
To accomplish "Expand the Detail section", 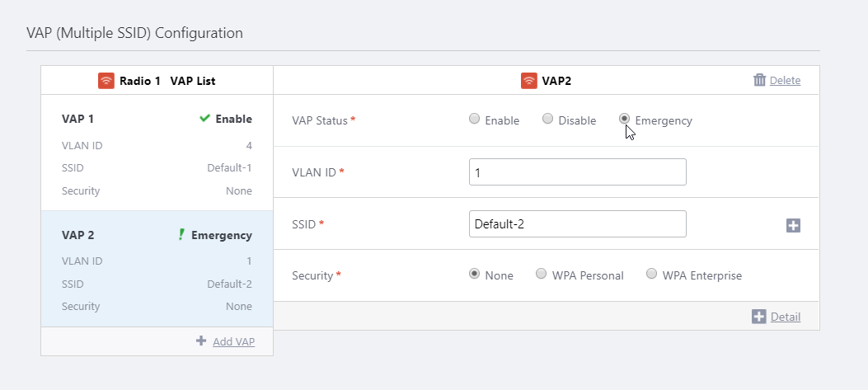I will tap(785, 317).
